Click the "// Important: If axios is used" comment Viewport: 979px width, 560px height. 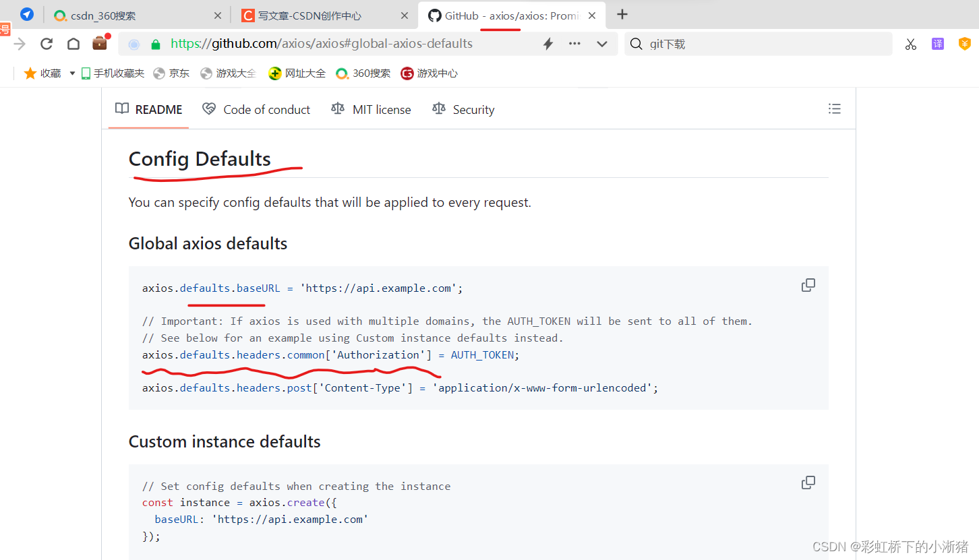coord(447,321)
